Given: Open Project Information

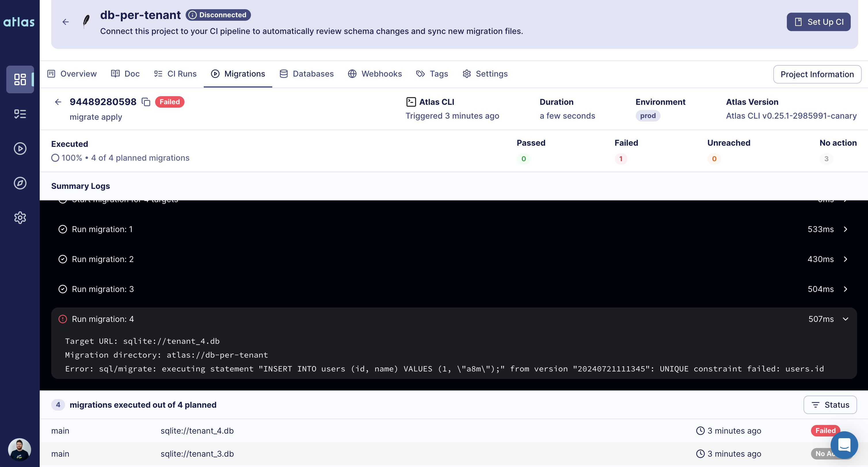Looking at the screenshot, I should (817, 74).
